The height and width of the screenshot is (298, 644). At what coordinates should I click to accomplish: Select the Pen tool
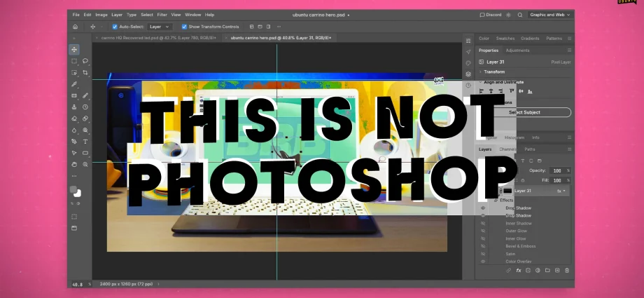(74, 141)
